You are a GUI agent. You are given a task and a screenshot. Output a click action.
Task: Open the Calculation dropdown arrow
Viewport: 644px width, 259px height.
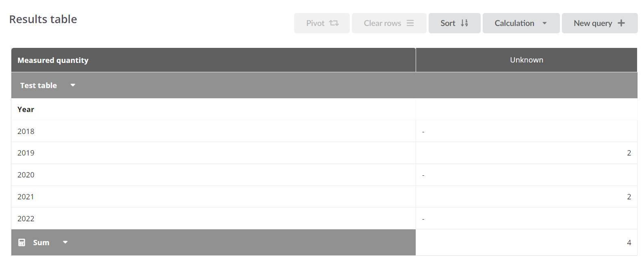(544, 23)
